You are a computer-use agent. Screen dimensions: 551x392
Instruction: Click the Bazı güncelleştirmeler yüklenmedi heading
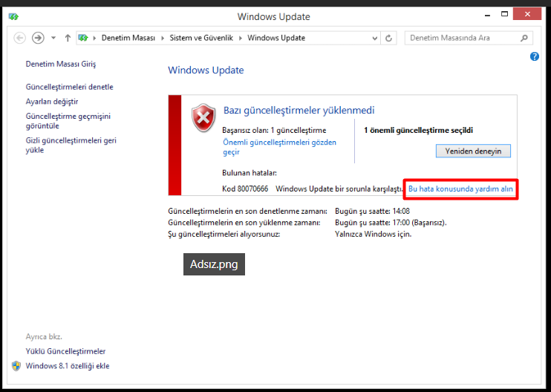pos(299,111)
